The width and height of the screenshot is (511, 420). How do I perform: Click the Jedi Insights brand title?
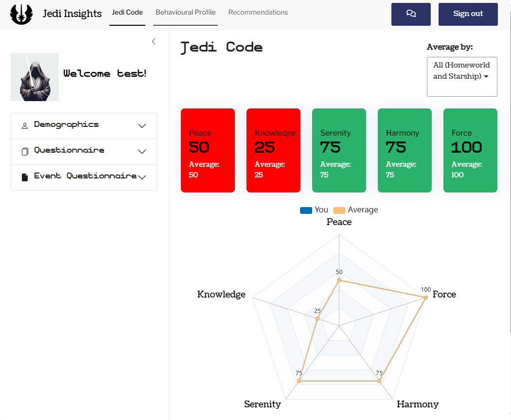pos(72,14)
